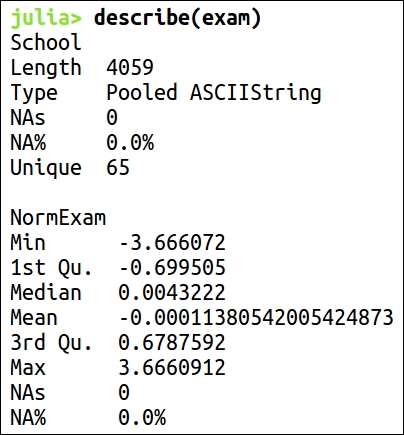This screenshot has height=435, width=404.
Task: Click the Unique count 65
Action: (118, 167)
